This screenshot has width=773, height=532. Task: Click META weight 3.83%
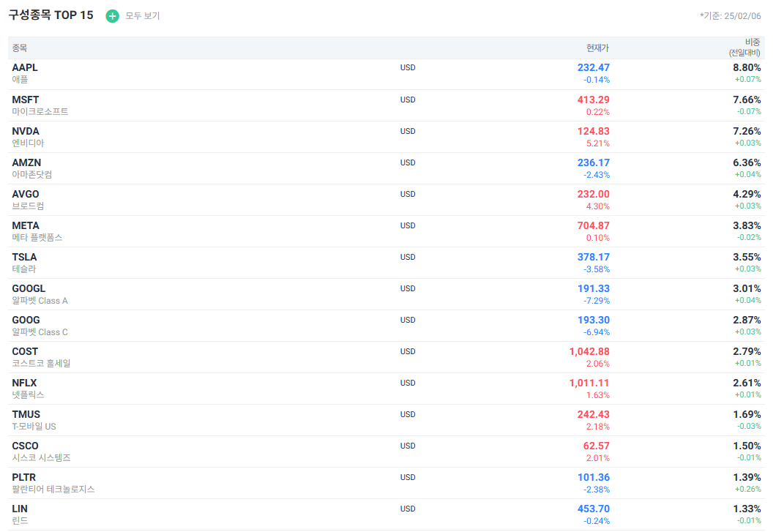pos(747,226)
